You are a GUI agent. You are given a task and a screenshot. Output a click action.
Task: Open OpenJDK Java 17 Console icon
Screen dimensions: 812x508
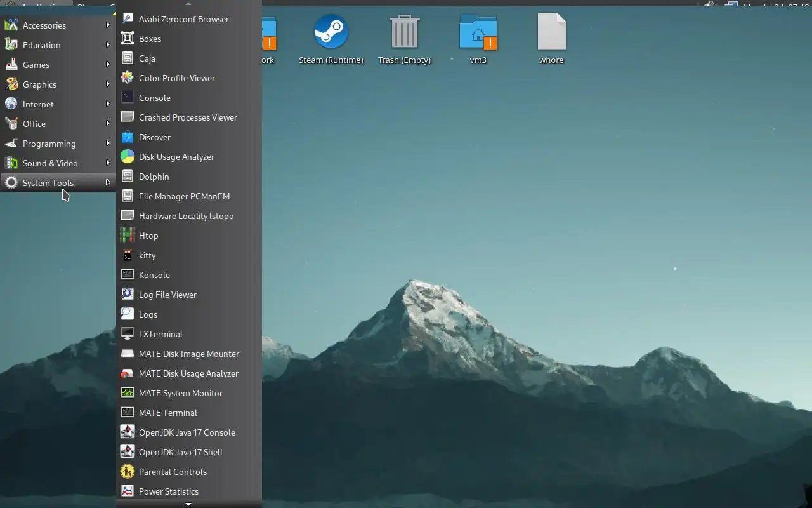pyautogui.click(x=128, y=432)
